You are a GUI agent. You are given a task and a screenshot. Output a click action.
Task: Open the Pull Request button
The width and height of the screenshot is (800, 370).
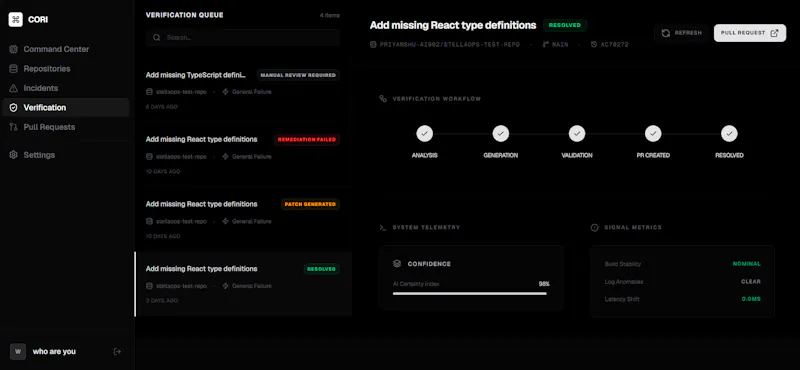749,33
